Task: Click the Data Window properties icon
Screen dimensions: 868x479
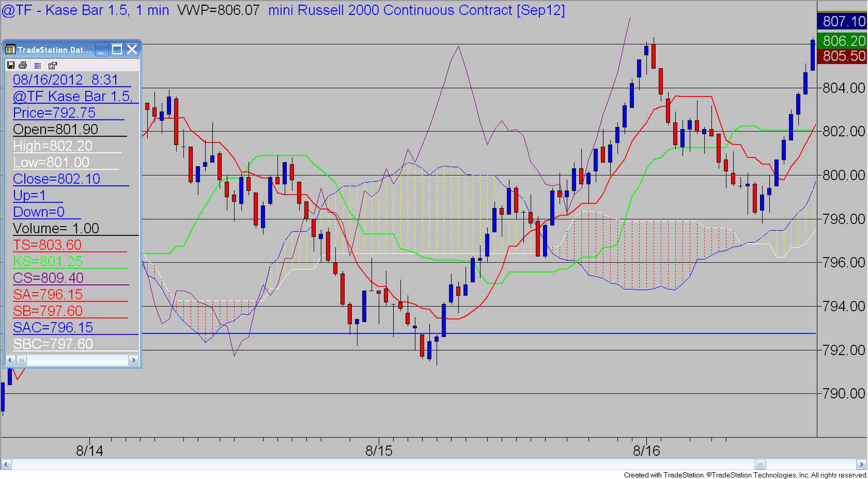Action: [52, 66]
